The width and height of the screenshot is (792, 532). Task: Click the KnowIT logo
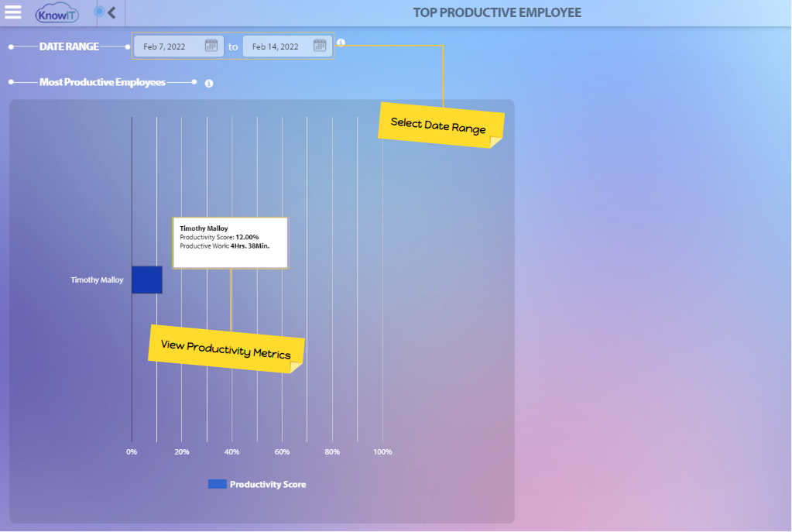[57, 14]
